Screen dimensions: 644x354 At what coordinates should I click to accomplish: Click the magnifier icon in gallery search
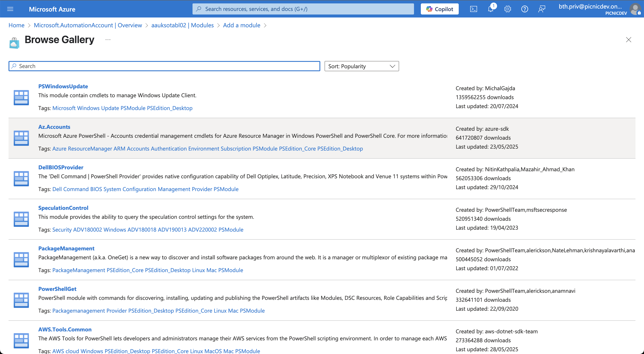pyautogui.click(x=14, y=66)
